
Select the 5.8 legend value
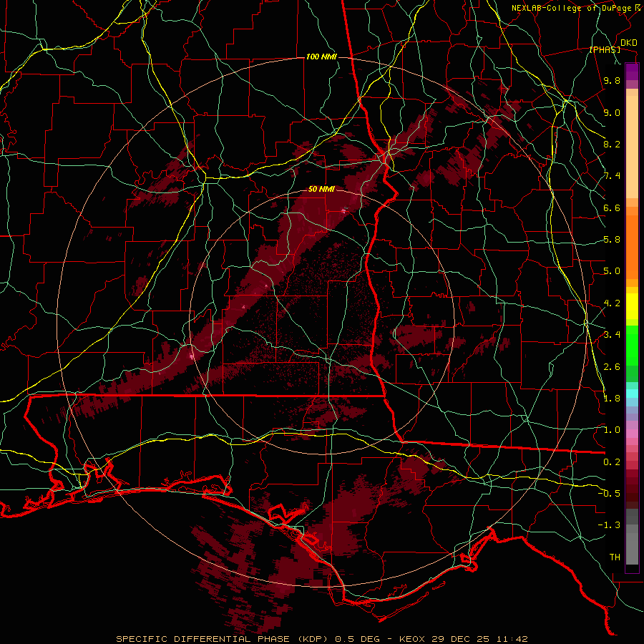(612, 240)
